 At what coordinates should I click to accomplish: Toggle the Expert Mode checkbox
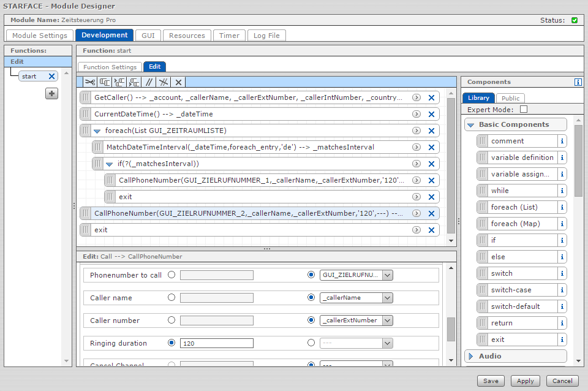[523, 110]
